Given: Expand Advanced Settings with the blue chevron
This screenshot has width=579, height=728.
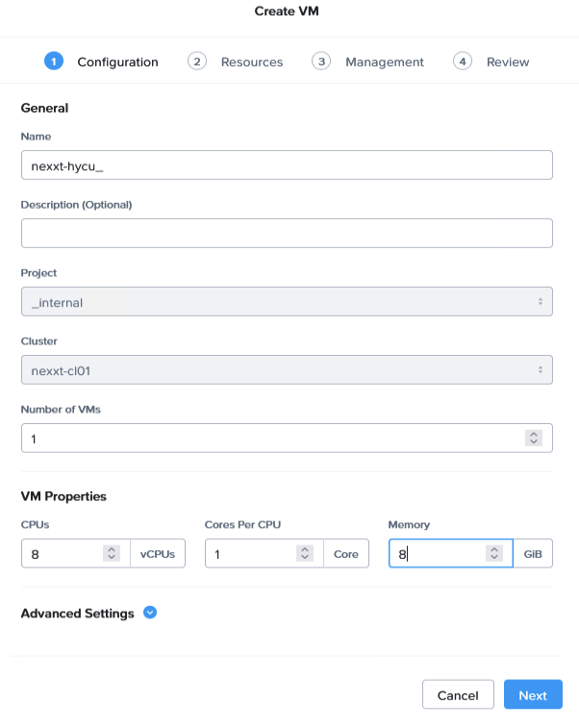Looking at the screenshot, I should [150, 613].
